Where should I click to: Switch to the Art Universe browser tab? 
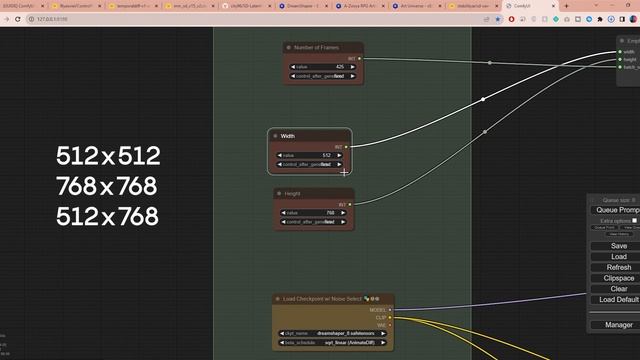[418, 6]
